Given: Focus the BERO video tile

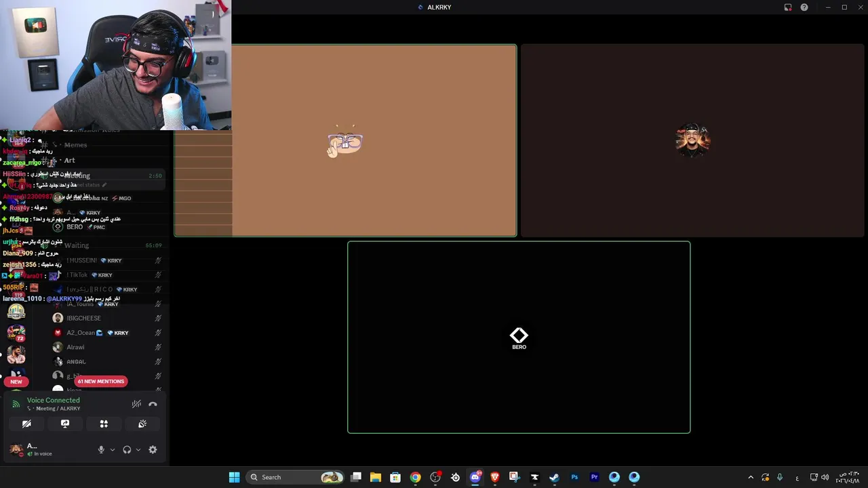Looking at the screenshot, I should (519, 337).
